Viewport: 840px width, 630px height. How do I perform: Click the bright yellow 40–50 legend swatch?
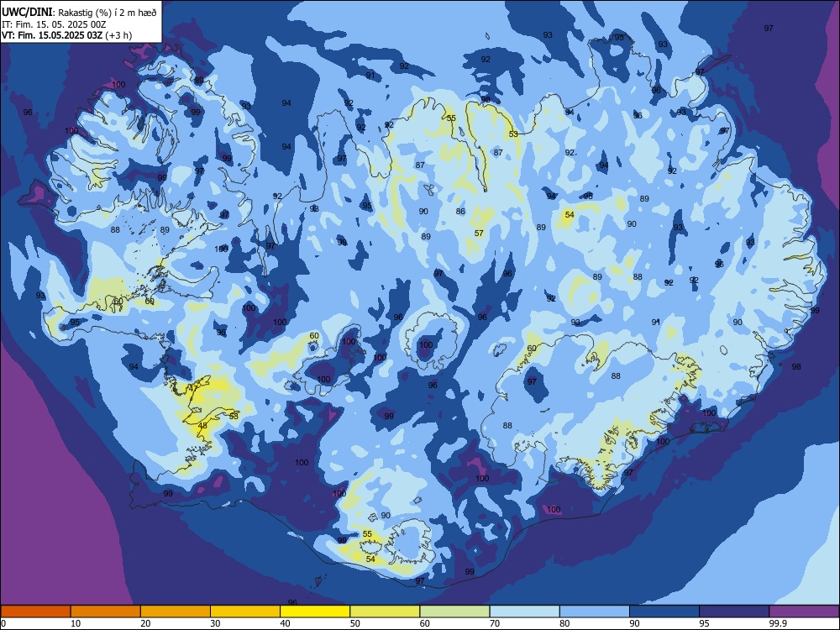(315, 612)
